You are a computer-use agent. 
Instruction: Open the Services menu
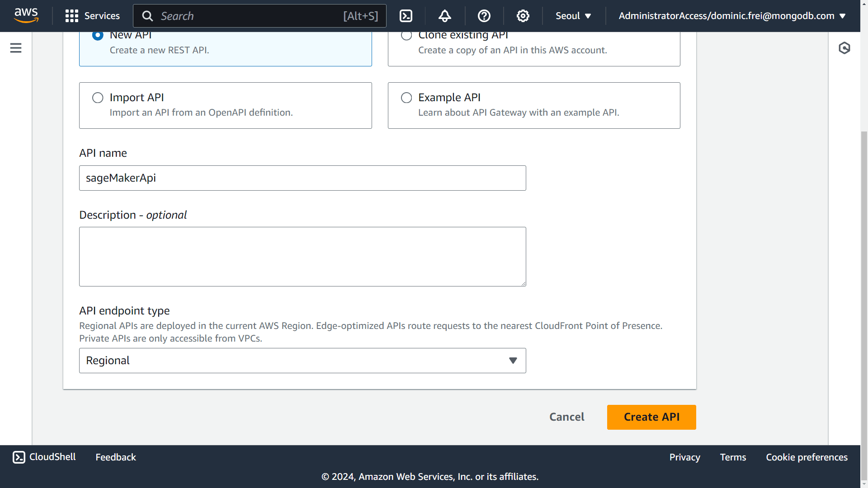pyautogui.click(x=91, y=15)
